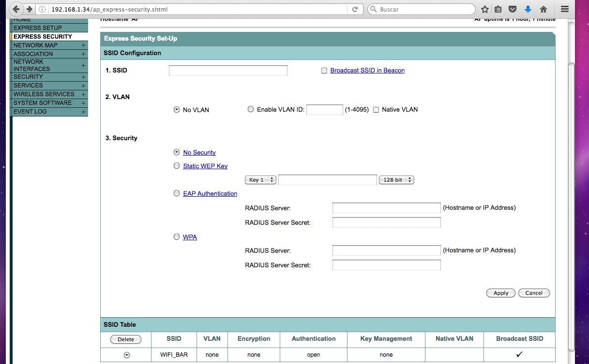
Task: Save page to Pocket icon
Action: point(513,9)
